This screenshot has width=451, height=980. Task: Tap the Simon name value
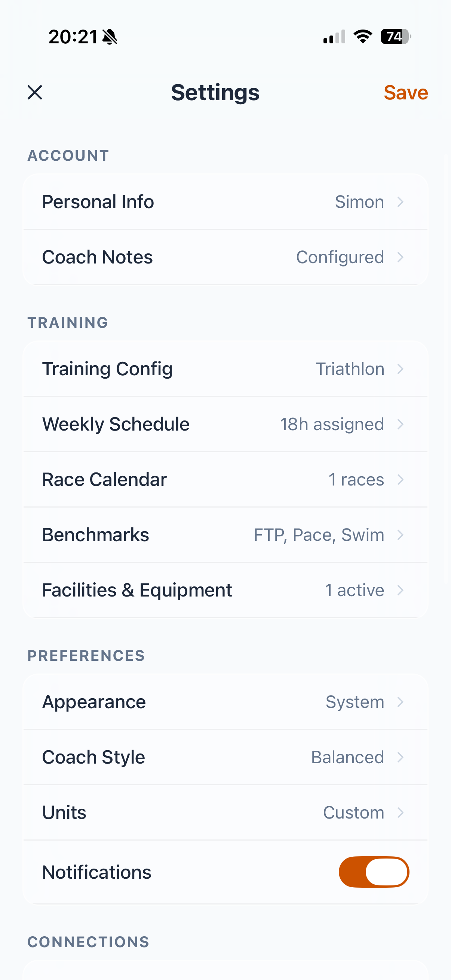pos(359,201)
